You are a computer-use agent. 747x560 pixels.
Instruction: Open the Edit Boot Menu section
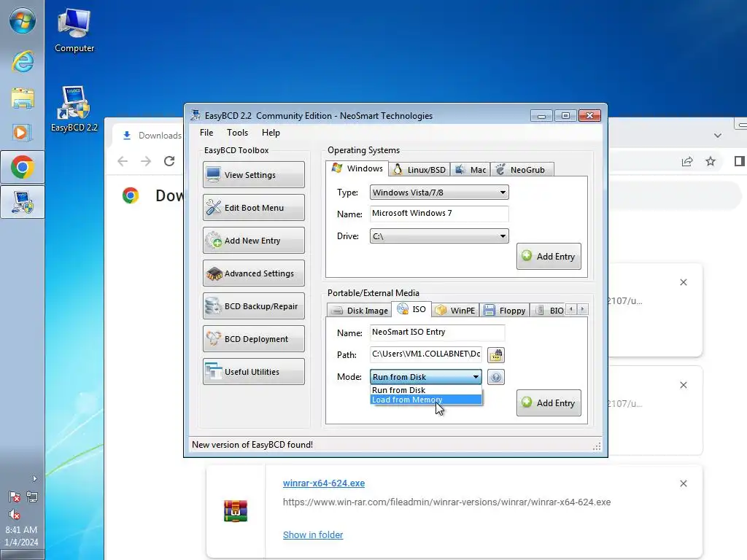[253, 208]
